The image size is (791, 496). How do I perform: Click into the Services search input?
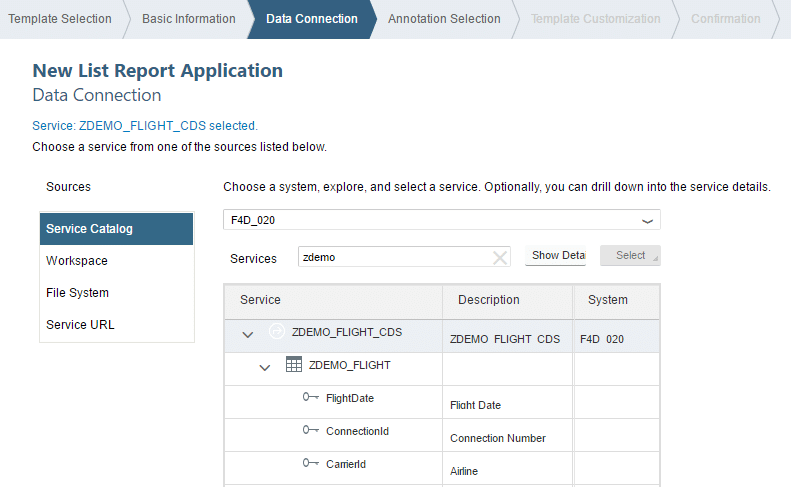tap(395, 257)
